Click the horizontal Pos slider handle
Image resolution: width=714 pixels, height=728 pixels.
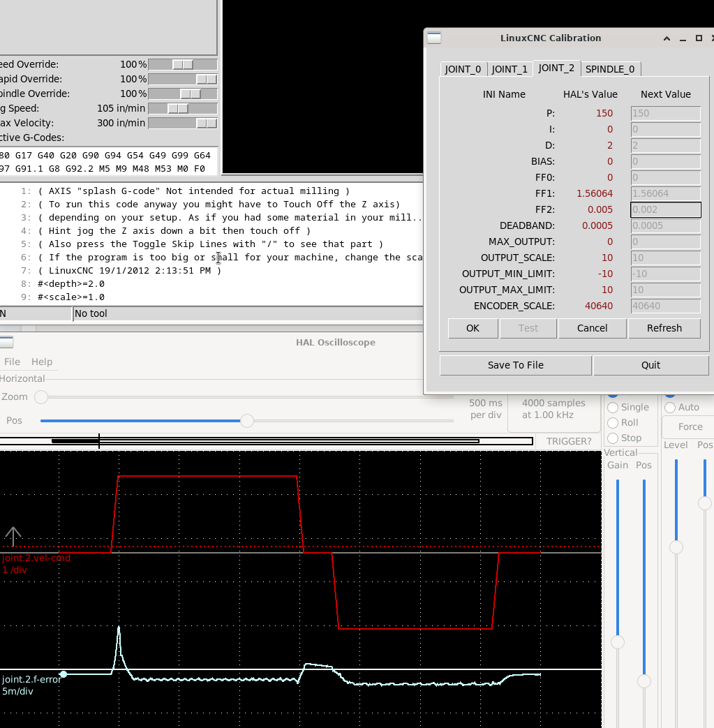247,421
